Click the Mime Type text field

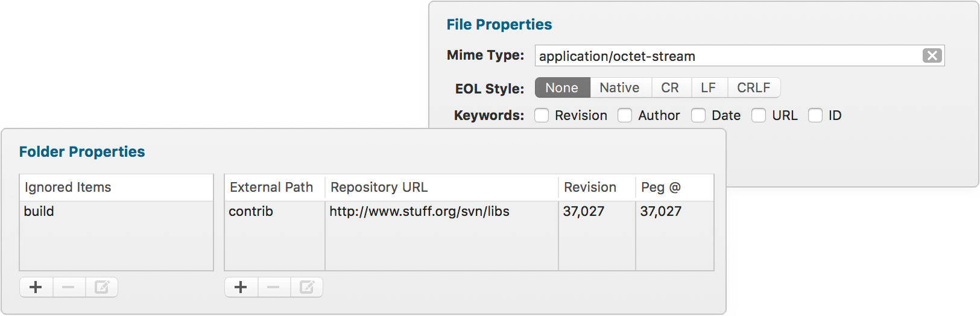coord(724,56)
